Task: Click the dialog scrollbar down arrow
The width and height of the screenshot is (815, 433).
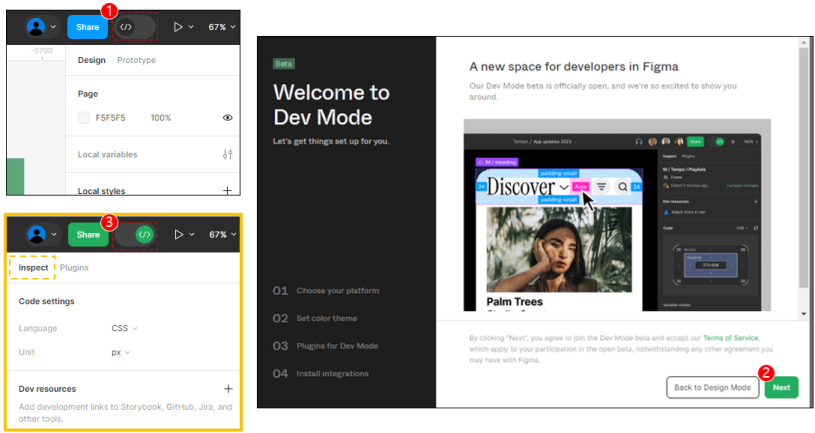Action: click(804, 314)
